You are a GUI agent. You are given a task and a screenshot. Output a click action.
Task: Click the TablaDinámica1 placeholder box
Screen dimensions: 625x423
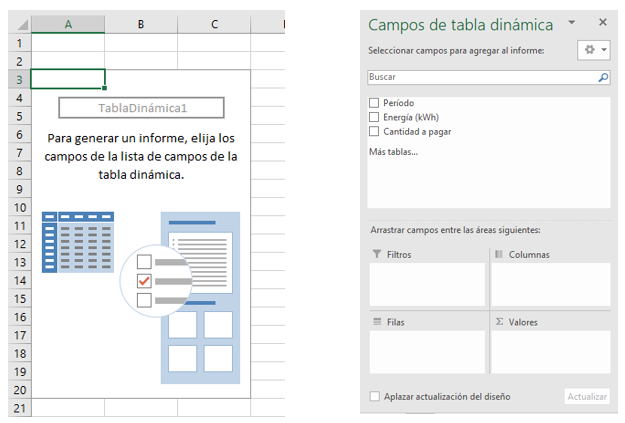[x=142, y=108]
